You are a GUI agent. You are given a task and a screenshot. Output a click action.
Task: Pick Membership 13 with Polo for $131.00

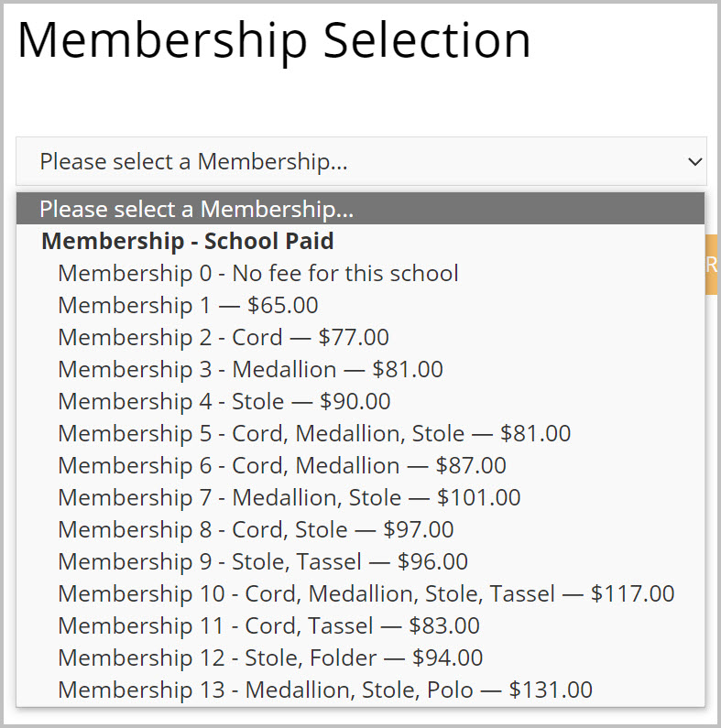tap(324, 690)
